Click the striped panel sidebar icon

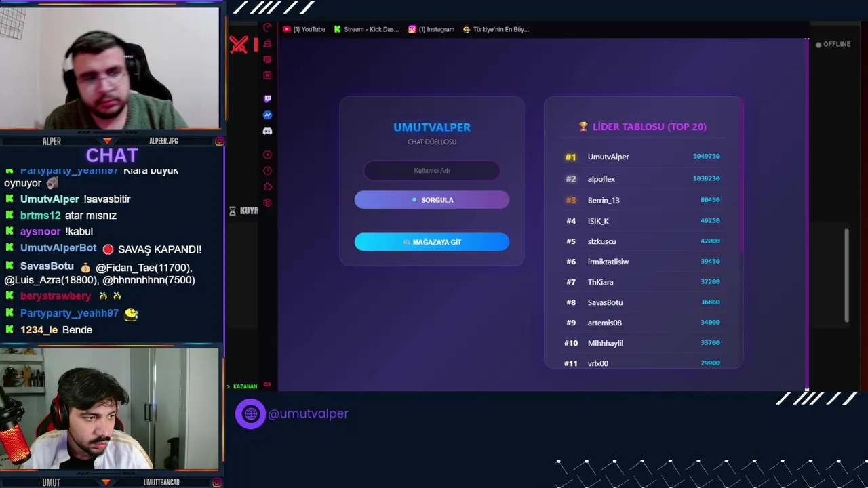pos(267,60)
